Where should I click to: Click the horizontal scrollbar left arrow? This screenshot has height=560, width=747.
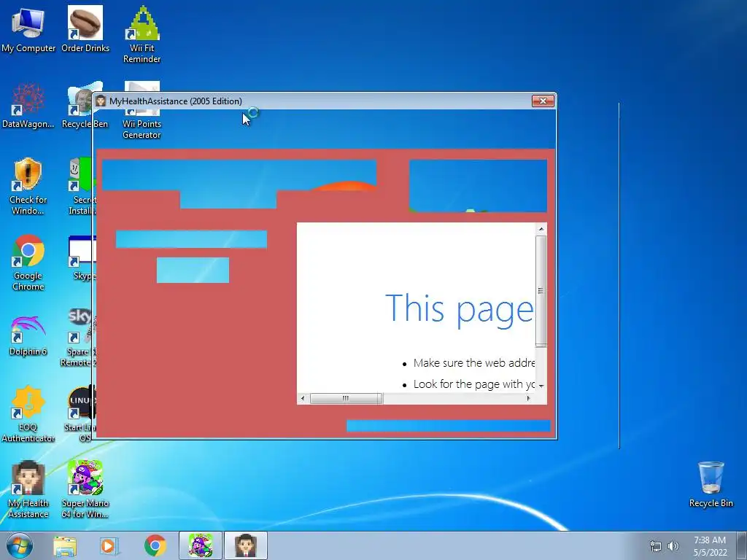coord(303,398)
